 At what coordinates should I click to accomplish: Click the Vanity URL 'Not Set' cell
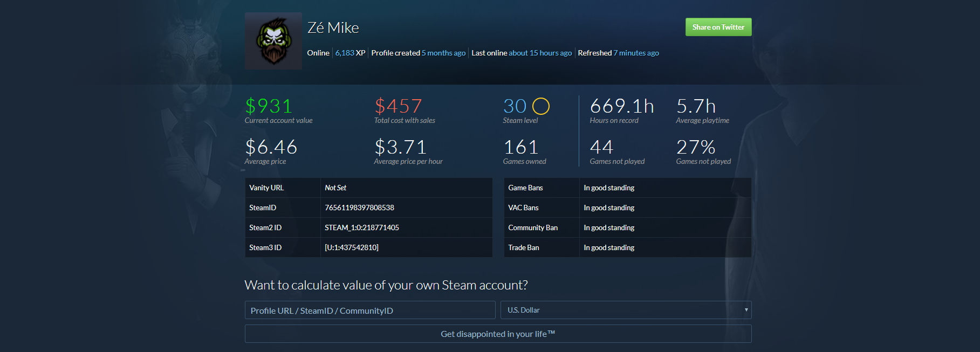(406, 188)
